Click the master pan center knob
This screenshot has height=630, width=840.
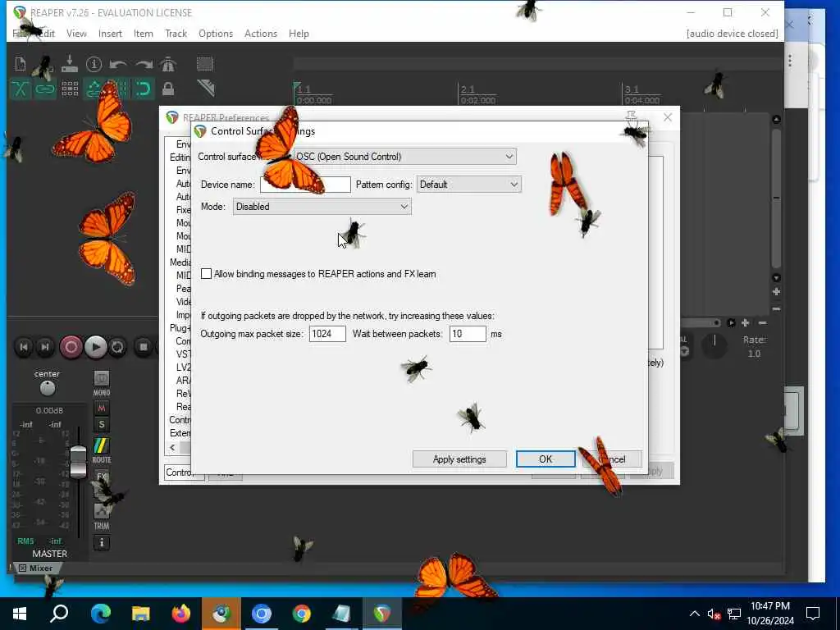pyautogui.click(x=48, y=387)
